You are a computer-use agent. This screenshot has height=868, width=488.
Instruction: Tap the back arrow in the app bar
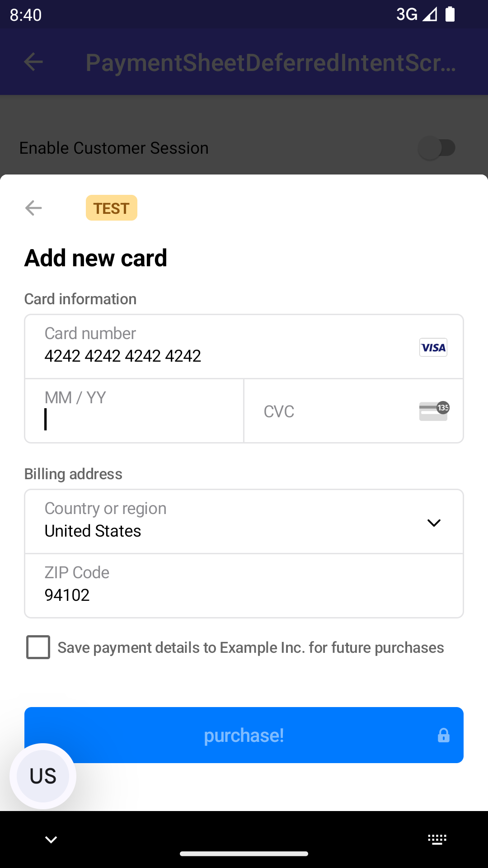pos(33,62)
